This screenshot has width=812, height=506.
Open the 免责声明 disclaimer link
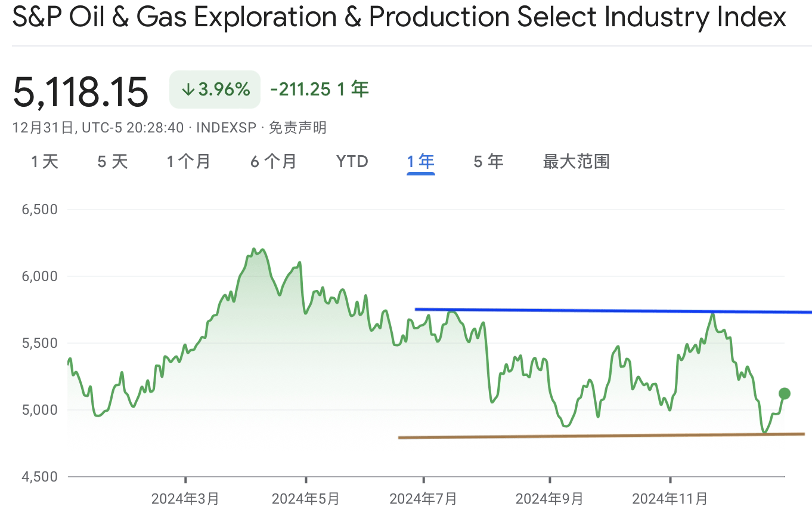point(297,127)
